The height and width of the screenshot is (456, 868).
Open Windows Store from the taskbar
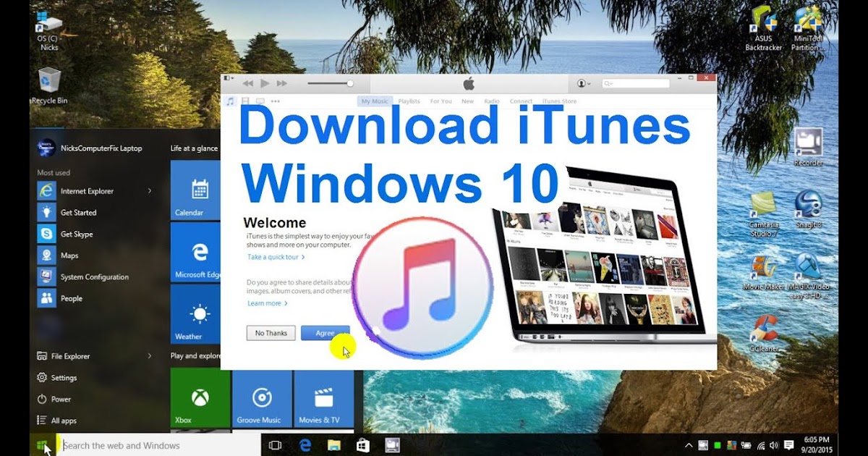[x=363, y=445]
